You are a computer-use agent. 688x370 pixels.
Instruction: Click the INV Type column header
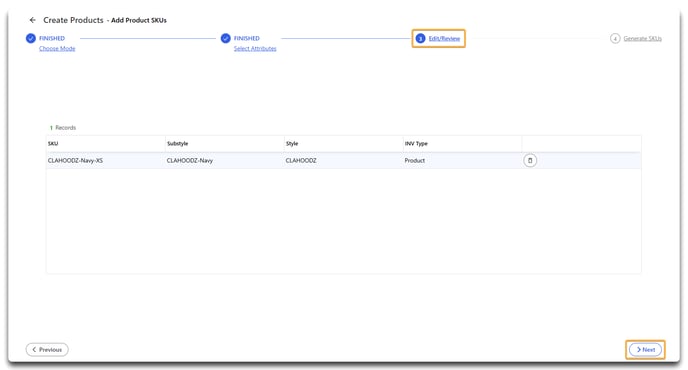416,144
